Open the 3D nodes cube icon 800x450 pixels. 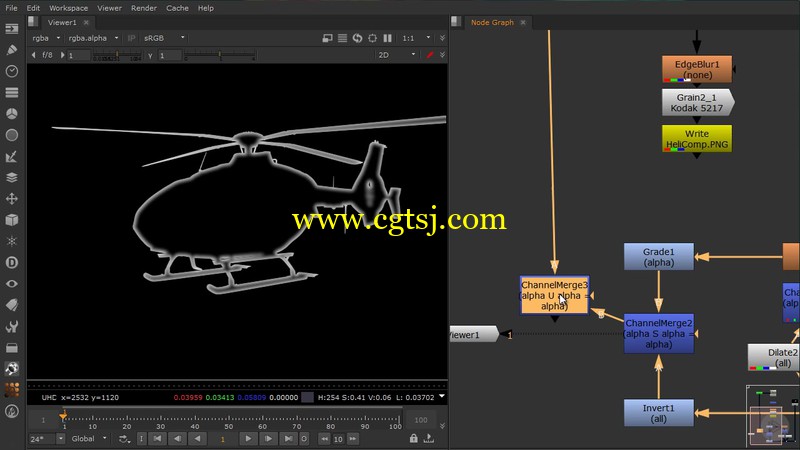(x=11, y=220)
